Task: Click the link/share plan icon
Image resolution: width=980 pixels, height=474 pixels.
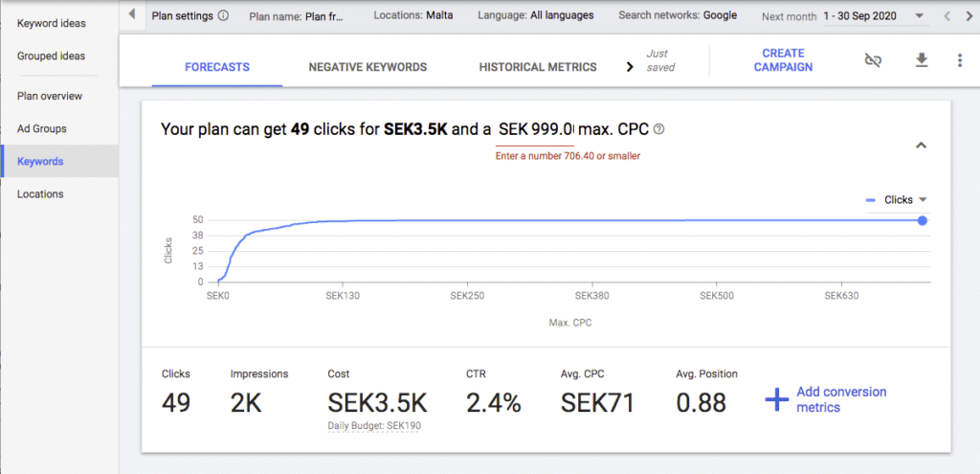Action: point(872,60)
